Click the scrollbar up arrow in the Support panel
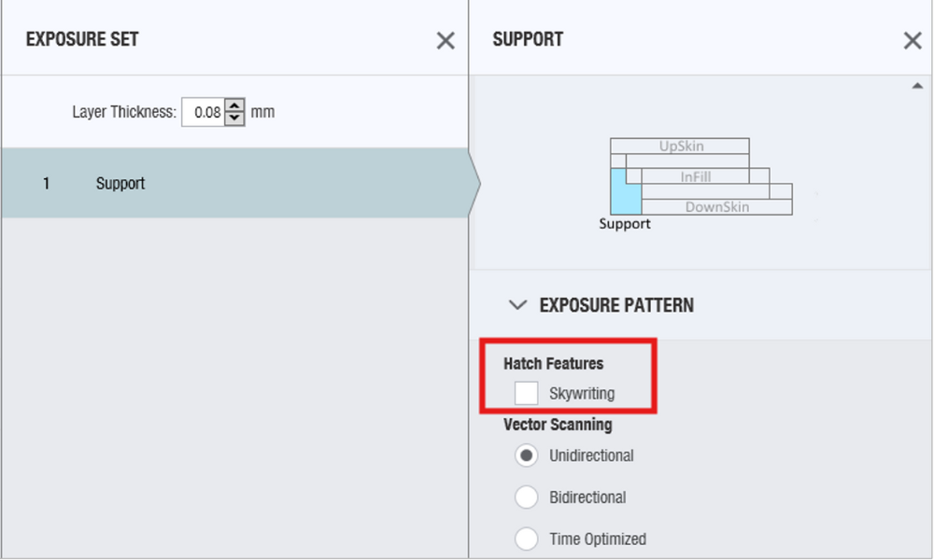The height and width of the screenshot is (560, 934). (x=918, y=84)
